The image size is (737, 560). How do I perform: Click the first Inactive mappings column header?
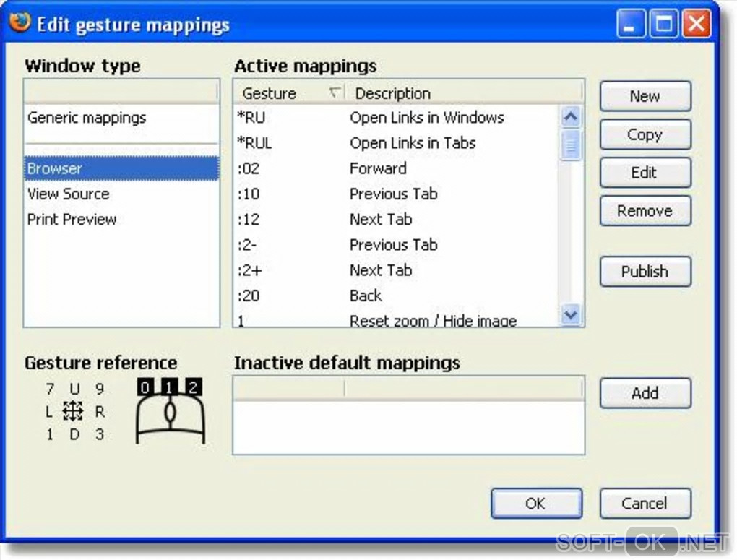289,388
